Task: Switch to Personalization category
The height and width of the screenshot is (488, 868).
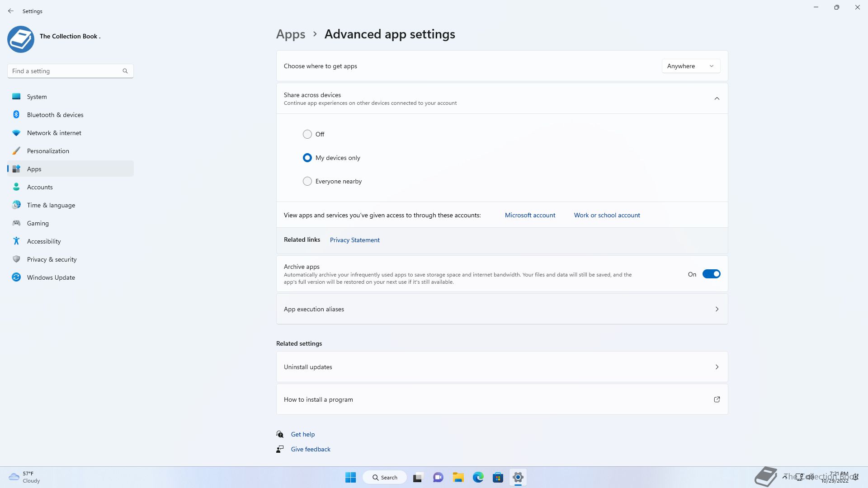Action: click(71, 151)
